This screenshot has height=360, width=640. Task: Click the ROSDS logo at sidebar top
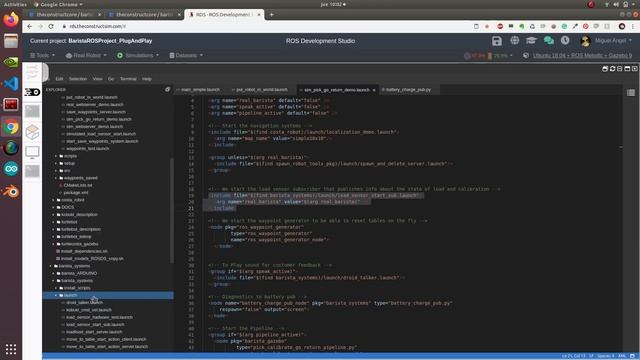tap(33, 73)
